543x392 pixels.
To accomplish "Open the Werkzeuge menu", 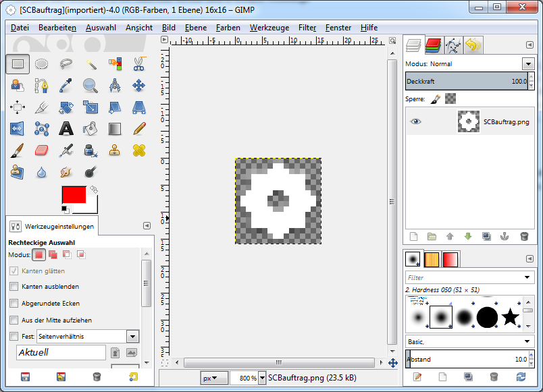I will (x=269, y=28).
